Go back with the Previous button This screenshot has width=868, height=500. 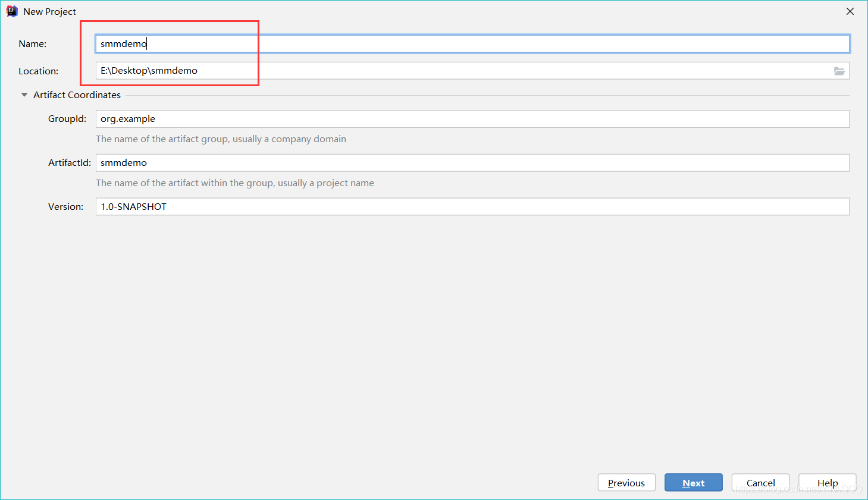[x=626, y=483]
